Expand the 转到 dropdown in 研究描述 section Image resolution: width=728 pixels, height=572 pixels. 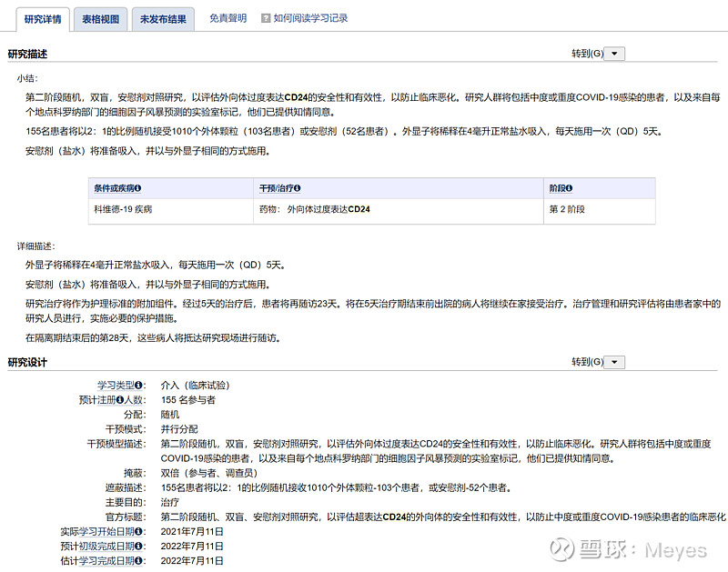[614, 54]
